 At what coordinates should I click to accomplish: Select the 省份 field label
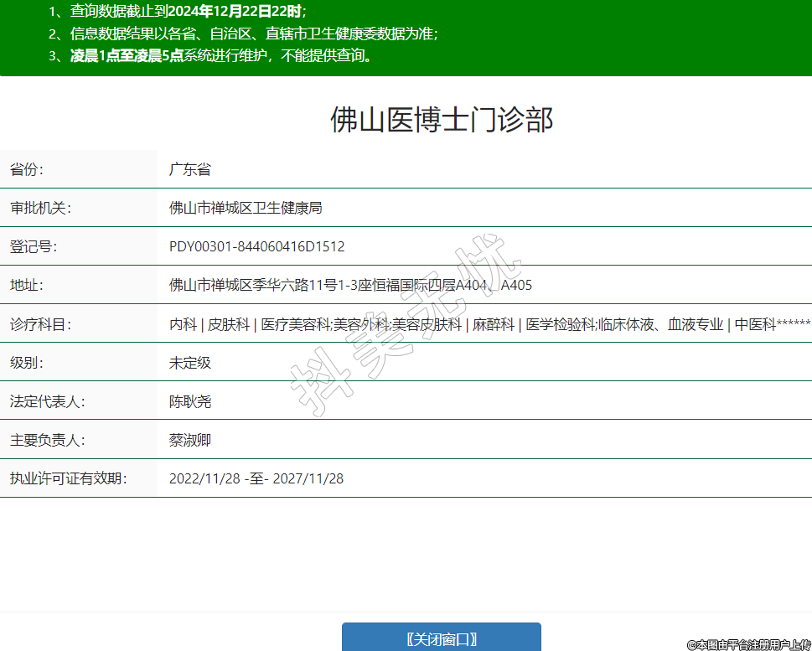click(x=27, y=169)
